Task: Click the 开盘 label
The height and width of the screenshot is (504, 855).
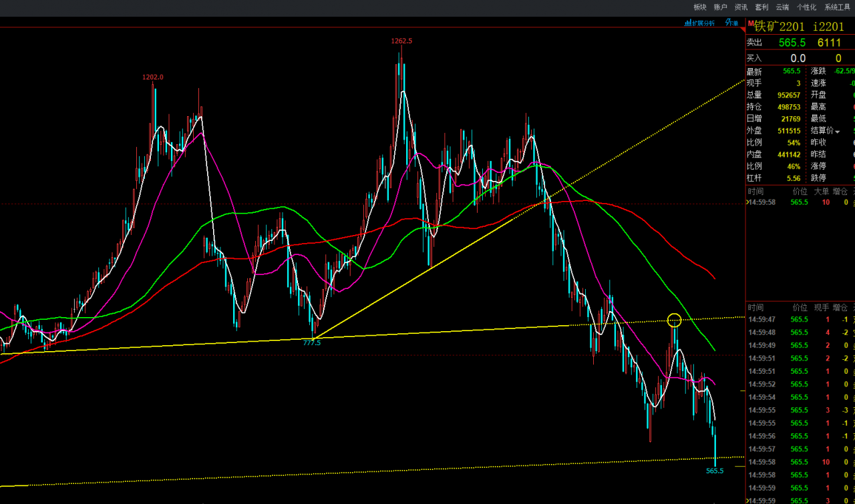Action: (x=818, y=95)
